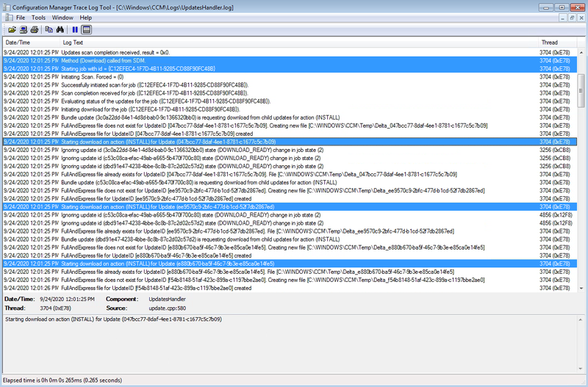The image size is (588, 387).
Task: Open the Window menu
Action: pyautogui.click(x=62, y=17)
